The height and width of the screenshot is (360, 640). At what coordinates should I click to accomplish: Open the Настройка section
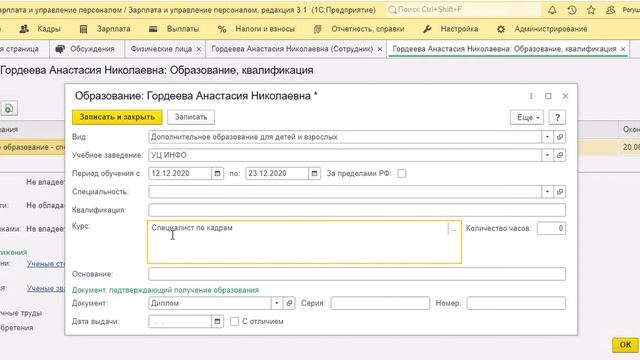451,29
